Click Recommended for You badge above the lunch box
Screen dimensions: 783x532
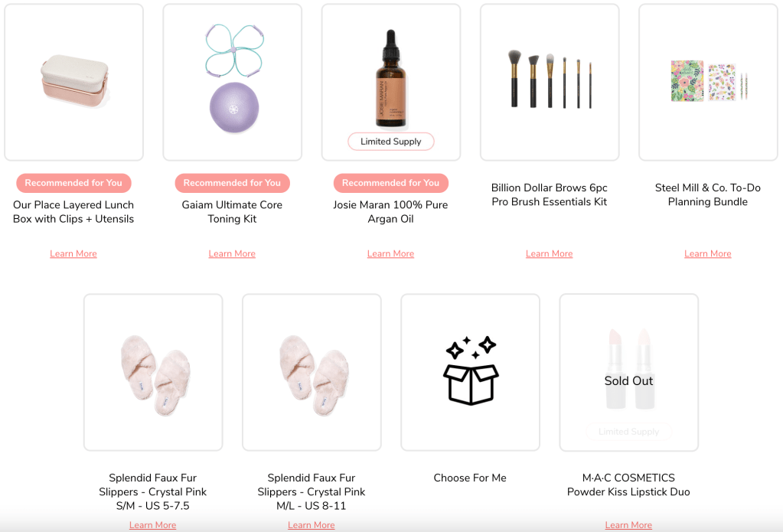coord(74,183)
